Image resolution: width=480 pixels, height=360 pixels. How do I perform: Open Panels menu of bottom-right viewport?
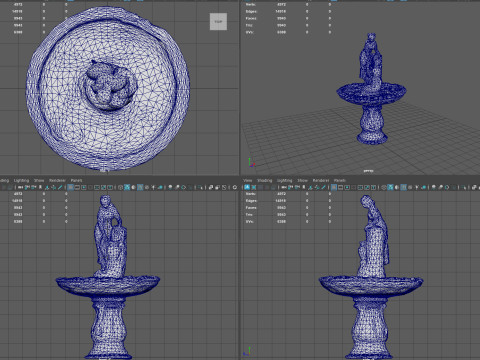coord(340,180)
